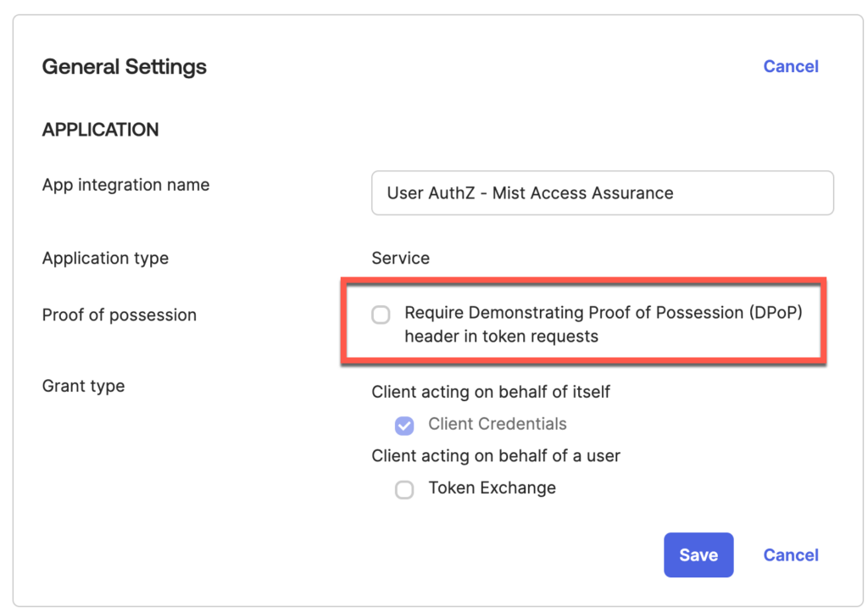Image resolution: width=868 pixels, height=613 pixels.
Task: Enable the DPoP header requirement checkbox
Action: pos(381,315)
